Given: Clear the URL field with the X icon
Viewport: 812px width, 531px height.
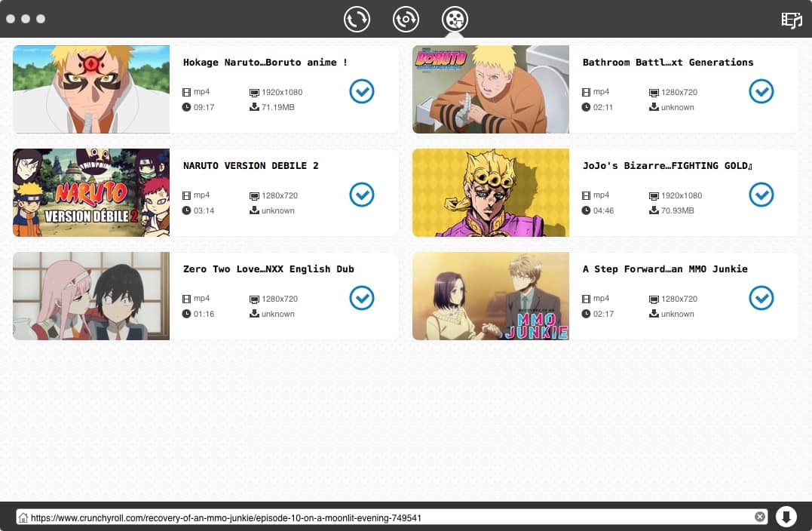Looking at the screenshot, I should coord(760,517).
